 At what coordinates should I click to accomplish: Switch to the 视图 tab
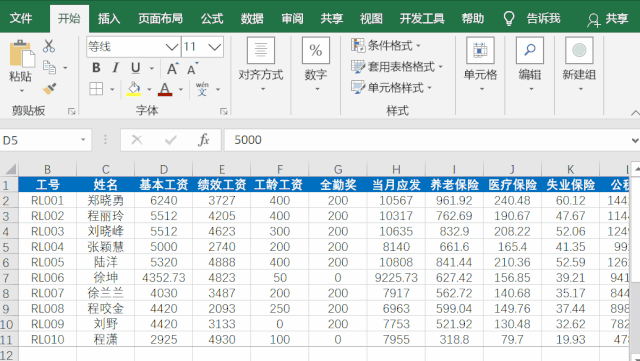click(371, 18)
